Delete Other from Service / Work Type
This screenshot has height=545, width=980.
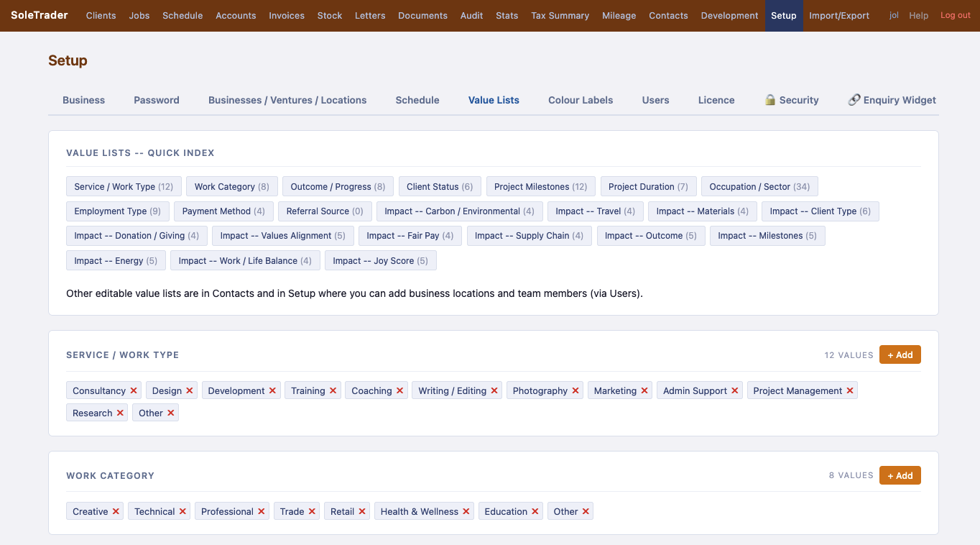[171, 413]
